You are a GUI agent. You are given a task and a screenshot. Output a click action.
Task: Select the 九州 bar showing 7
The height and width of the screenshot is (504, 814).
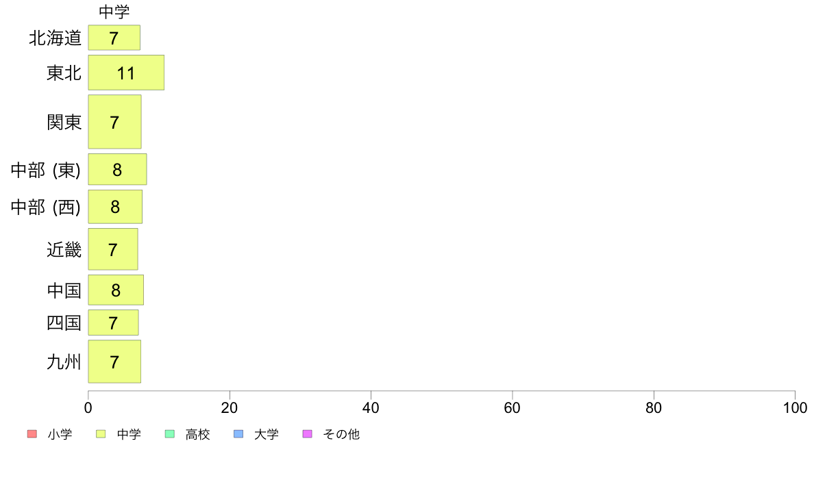pos(114,362)
